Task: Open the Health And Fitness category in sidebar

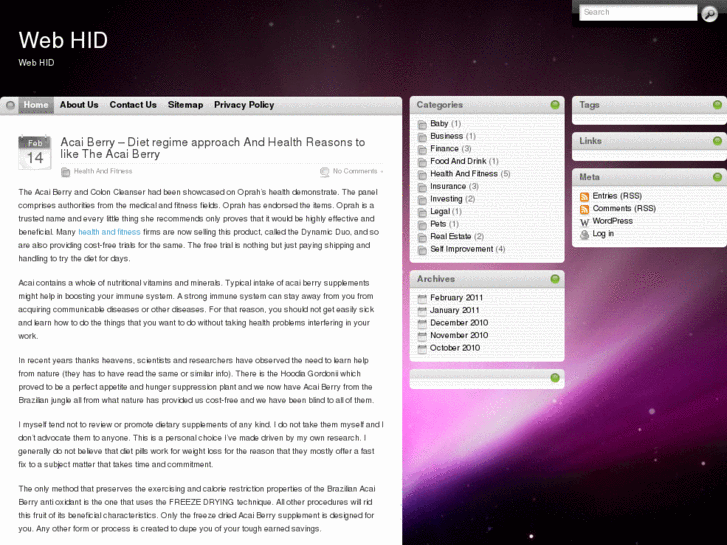Action: 464,173
